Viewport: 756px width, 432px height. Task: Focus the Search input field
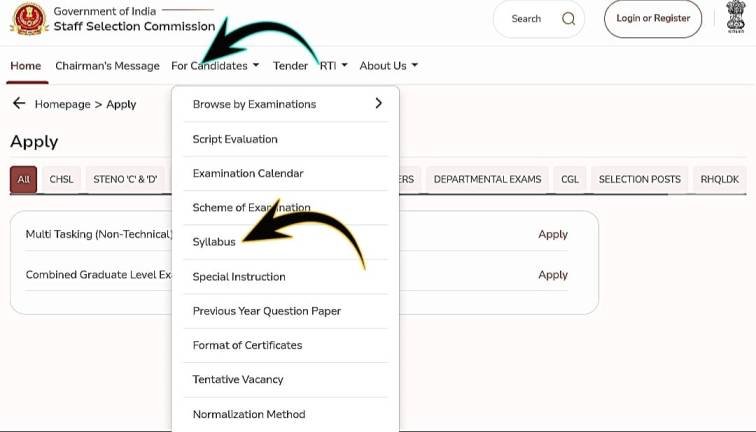click(x=539, y=19)
